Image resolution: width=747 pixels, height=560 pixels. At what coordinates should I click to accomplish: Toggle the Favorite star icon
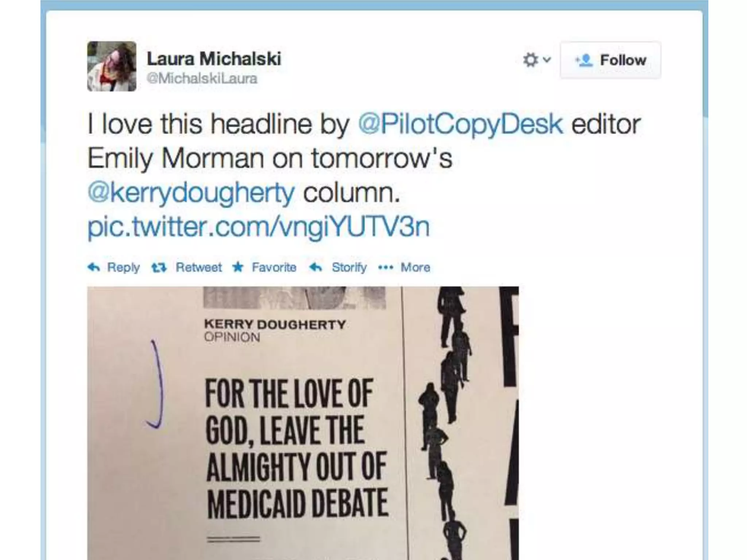click(238, 267)
